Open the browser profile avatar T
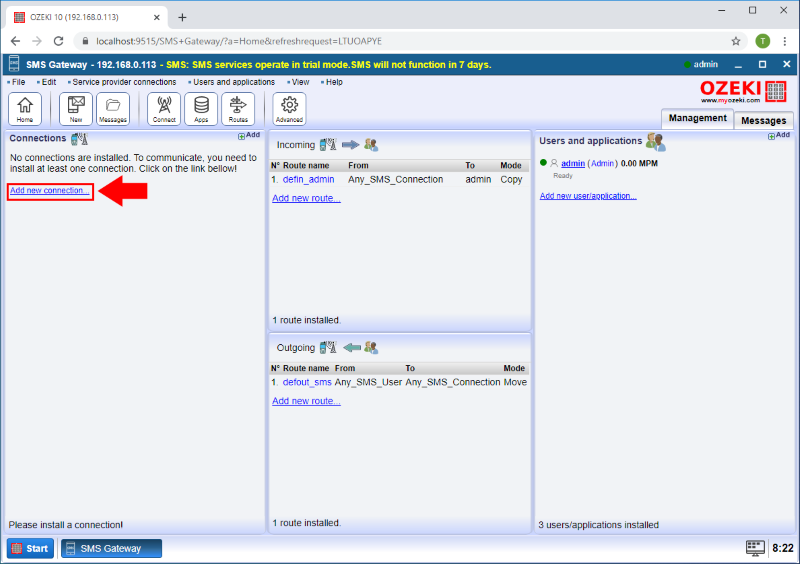This screenshot has height=564, width=800. [x=762, y=41]
